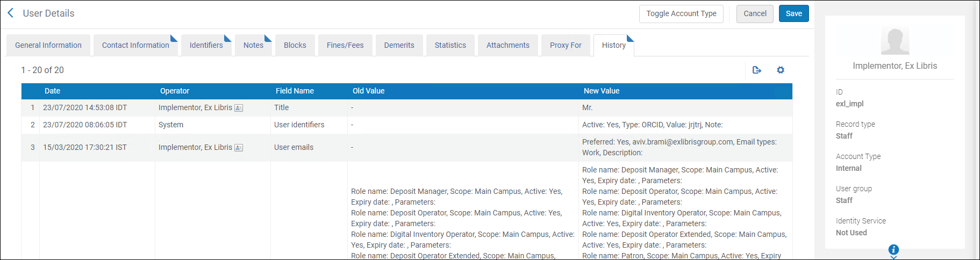980x260 pixels.
Task: Click the User identifiers cell
Action: [299, 125]
